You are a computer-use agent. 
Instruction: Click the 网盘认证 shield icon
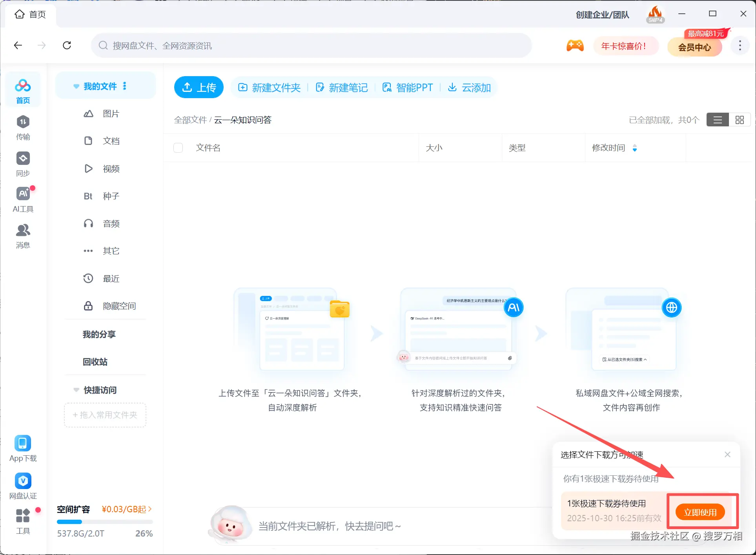(x=23, y=481)
